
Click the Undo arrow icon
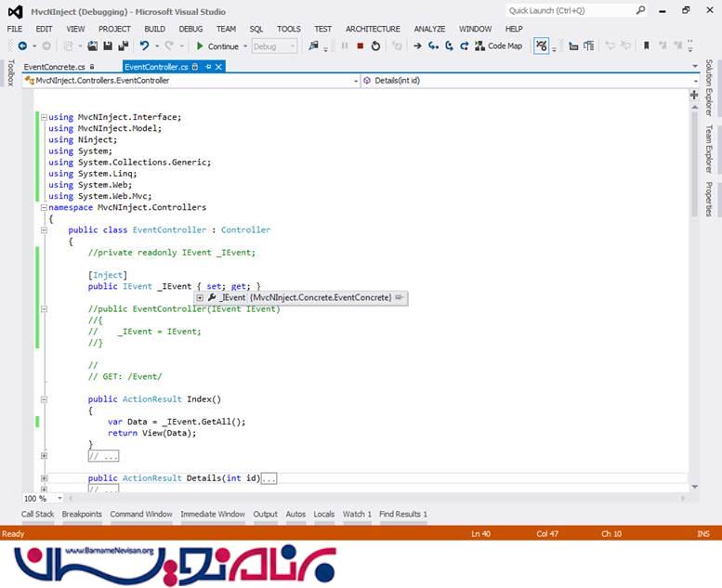pos(144,46)
